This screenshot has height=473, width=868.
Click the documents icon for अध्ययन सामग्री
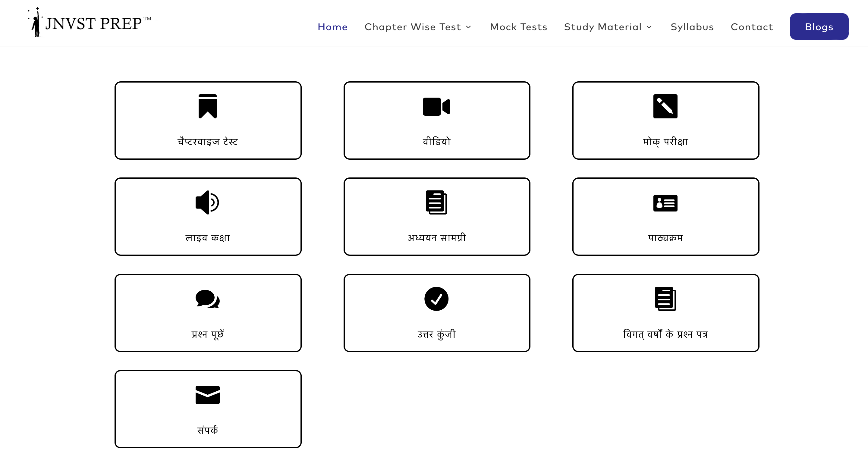(x=436, y=202)
